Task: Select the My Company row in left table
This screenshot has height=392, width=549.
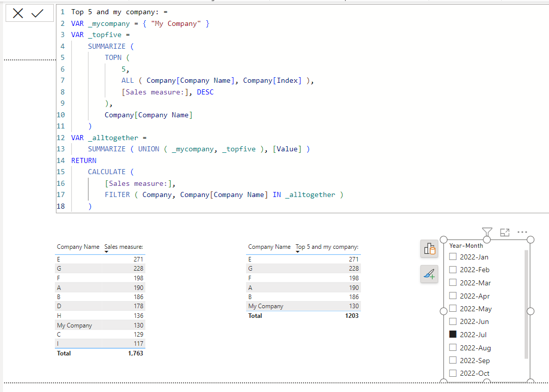Action: click(100, 325)
